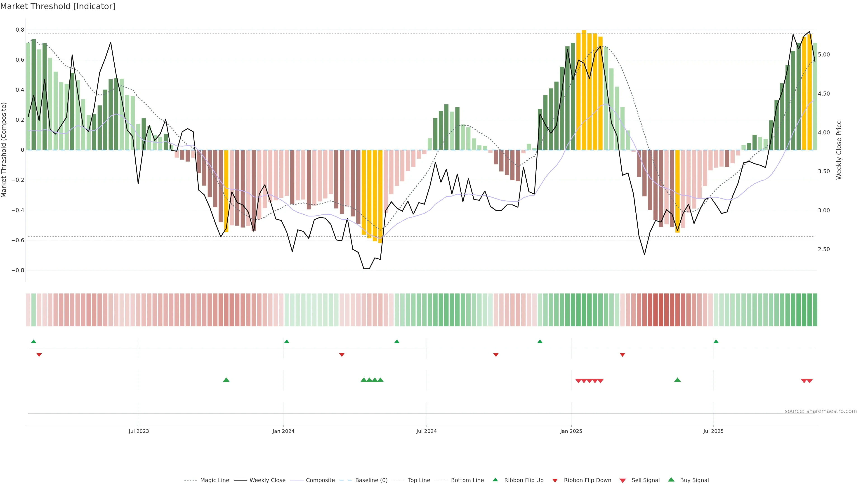Hide the Baseline (0) trace via legend
The height and width of the screenshot is (488, 868).
371,480
